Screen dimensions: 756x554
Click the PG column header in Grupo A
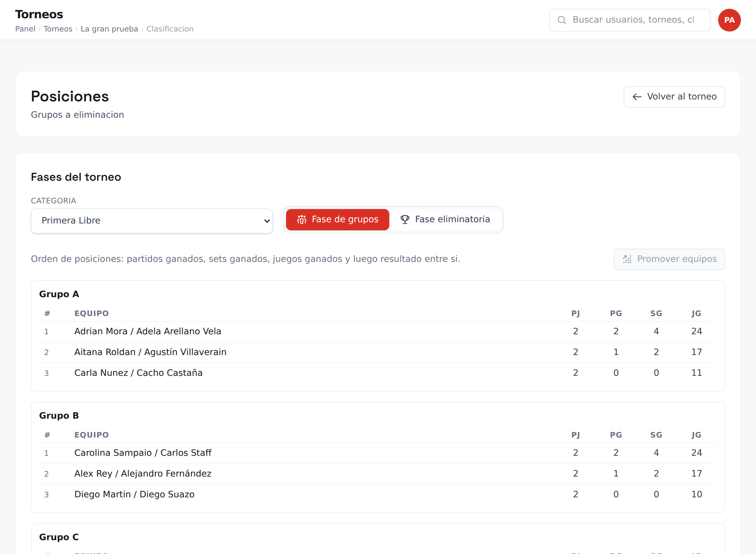coord(616,313)
